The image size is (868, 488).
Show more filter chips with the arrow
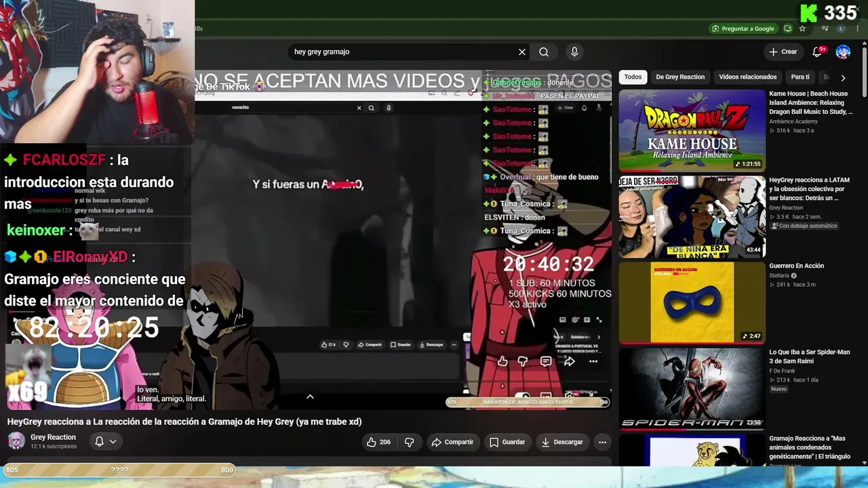point(843,77)
